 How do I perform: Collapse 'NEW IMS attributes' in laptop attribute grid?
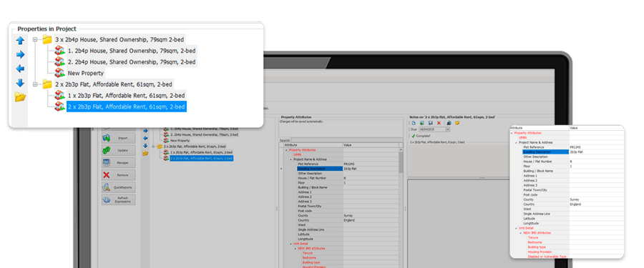(295, 249)
